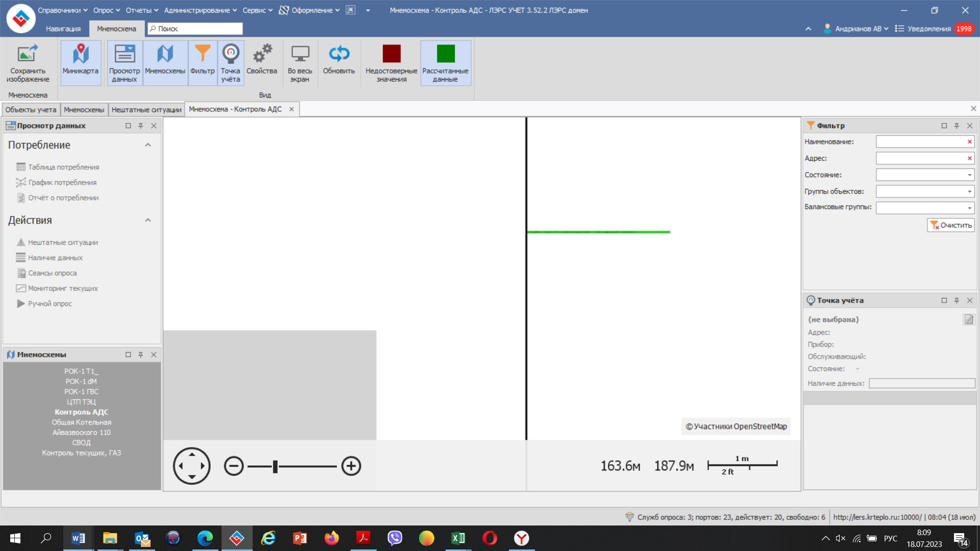This screenshot has width=980, height=551.
Task: Open Consumption table link
Action: click(x=63, y=167)
